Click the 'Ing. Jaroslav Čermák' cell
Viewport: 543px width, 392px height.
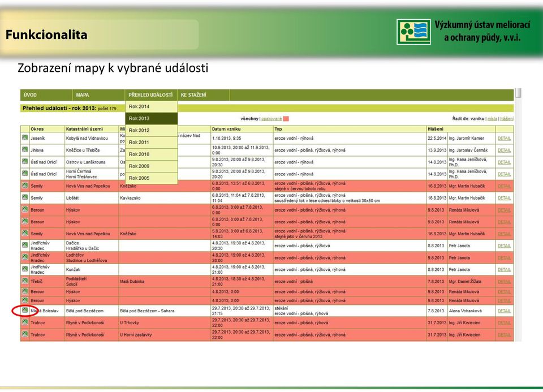pyautogui.click(x=471, y=150)
